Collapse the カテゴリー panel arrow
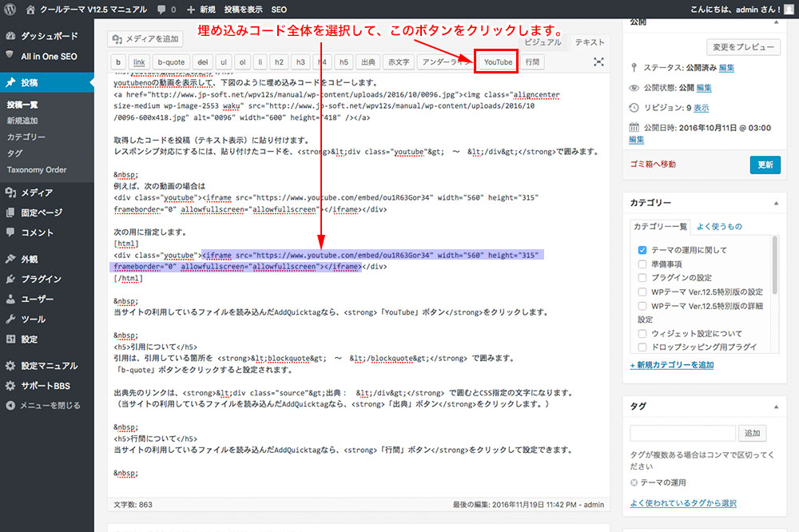Image resolution: width=799 pixels, height=532 pixels. click(776, 203)
